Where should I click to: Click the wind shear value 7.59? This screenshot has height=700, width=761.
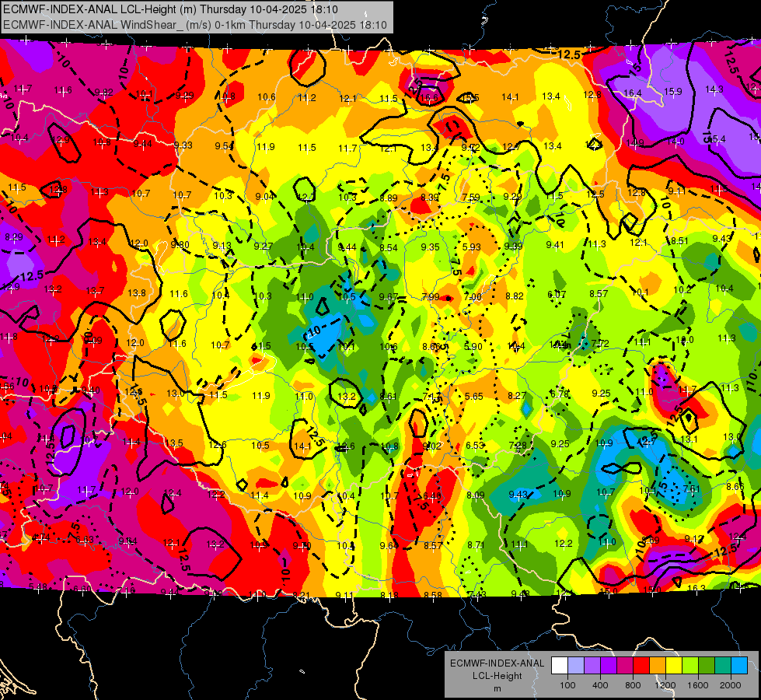coord(471,198)
